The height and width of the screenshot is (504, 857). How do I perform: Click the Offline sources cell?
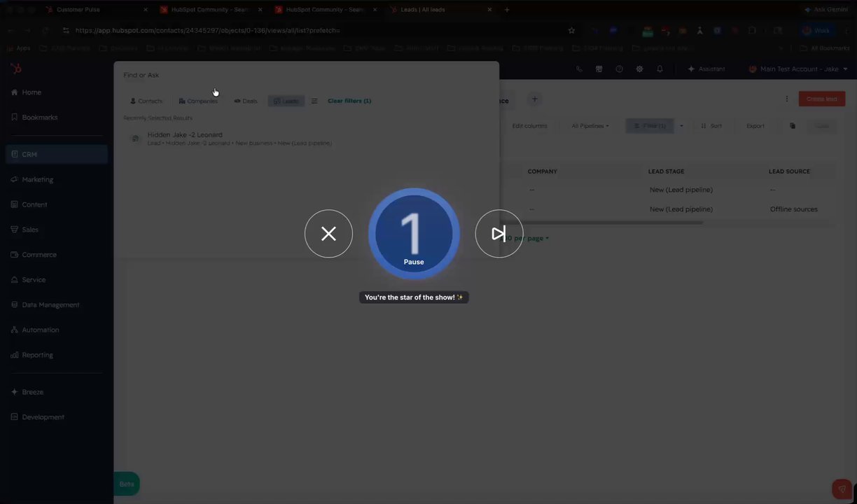click(793, 209)
